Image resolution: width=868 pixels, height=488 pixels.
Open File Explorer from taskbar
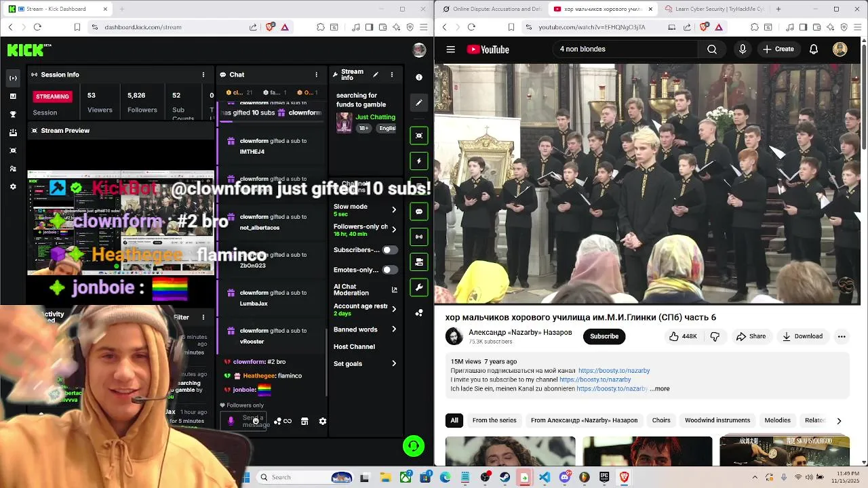(385, 477)
